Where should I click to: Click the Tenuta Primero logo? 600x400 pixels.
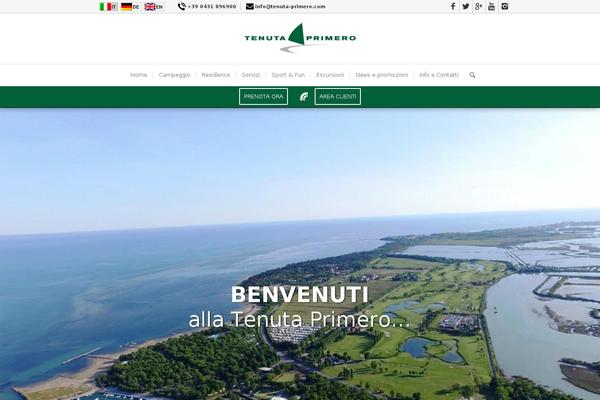[300, 38]
